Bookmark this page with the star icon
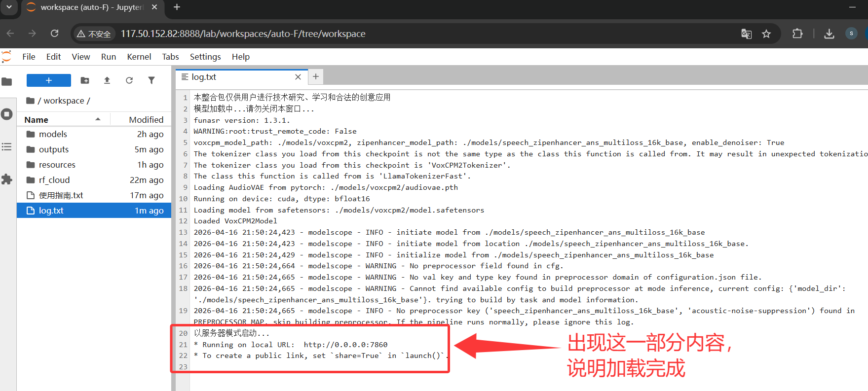The width and height of the screenshot is (868, 391). [x=766, y=34]
